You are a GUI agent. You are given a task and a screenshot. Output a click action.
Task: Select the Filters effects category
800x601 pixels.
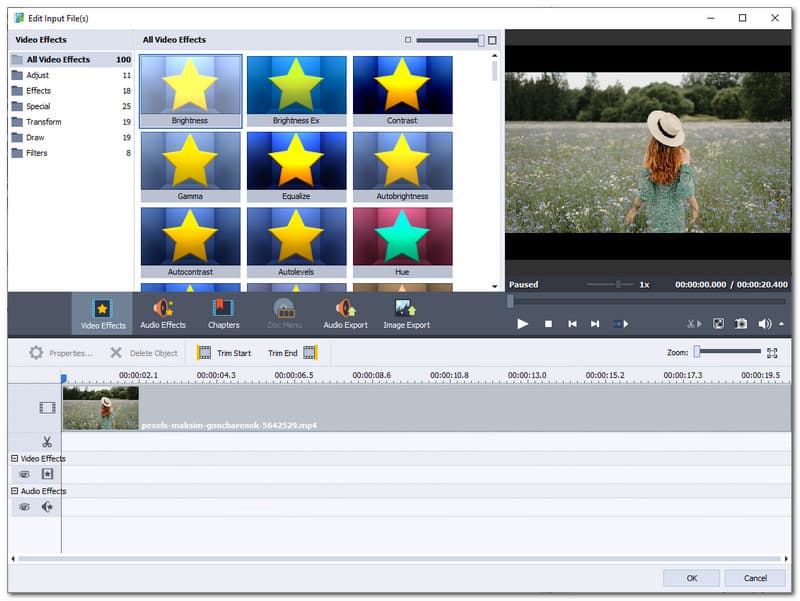coord(37,153)
